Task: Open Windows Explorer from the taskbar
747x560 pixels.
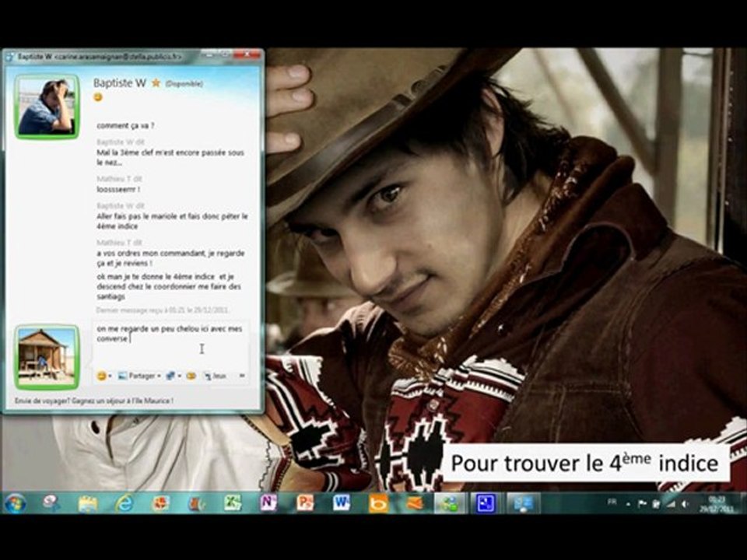Action: coord(88,503)
